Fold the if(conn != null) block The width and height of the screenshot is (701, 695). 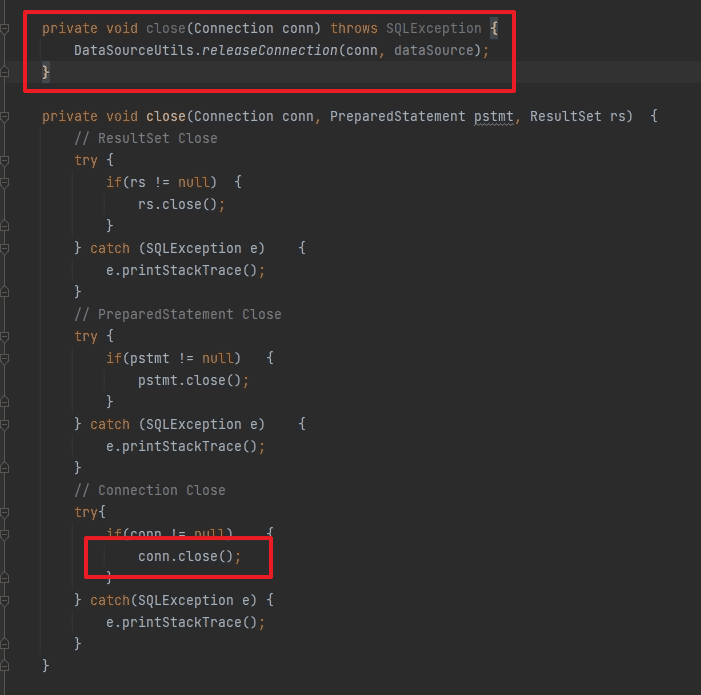pos(4,535)
